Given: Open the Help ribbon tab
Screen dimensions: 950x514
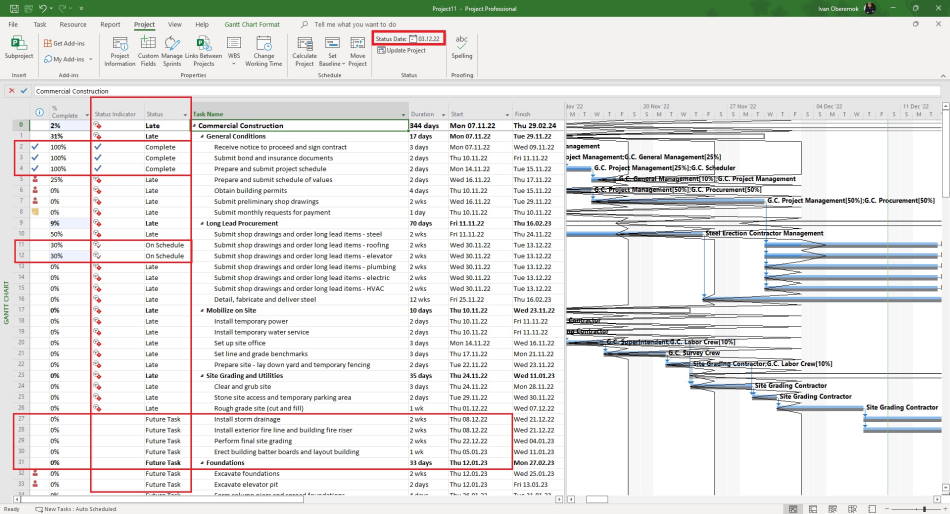Looking at the screenshot, I should click(x=202, y=24).
